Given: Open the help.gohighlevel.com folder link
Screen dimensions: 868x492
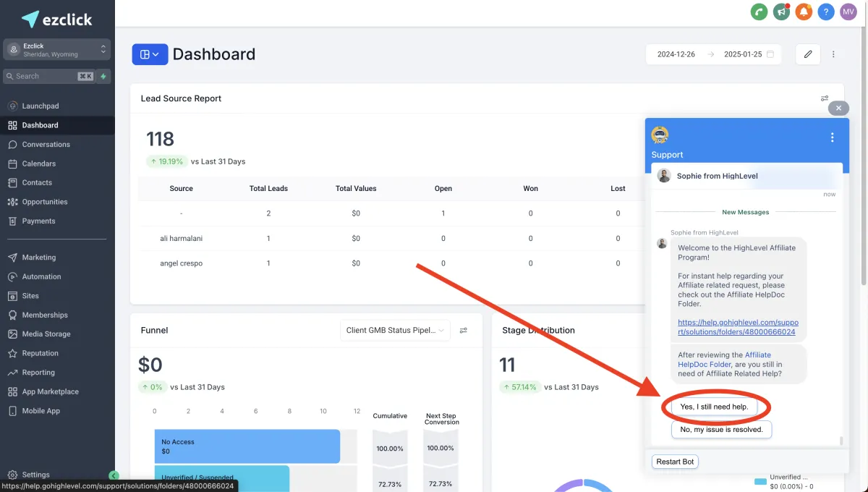Looking at the screenshot, I should [738, 327].
